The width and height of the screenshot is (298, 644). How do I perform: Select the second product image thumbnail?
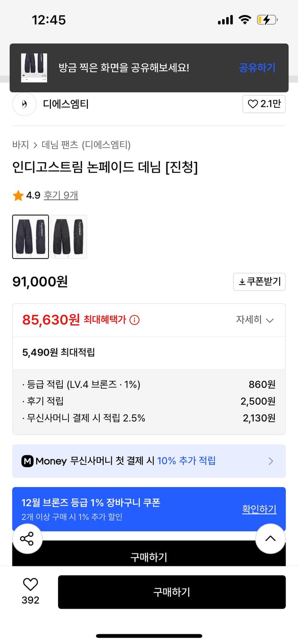coord(69,237)
